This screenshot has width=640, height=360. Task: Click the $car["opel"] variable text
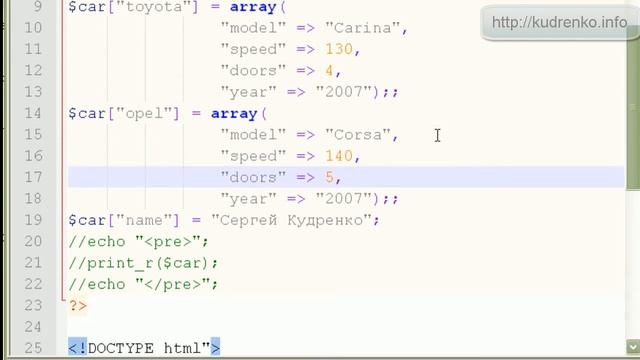pos(124,113)
